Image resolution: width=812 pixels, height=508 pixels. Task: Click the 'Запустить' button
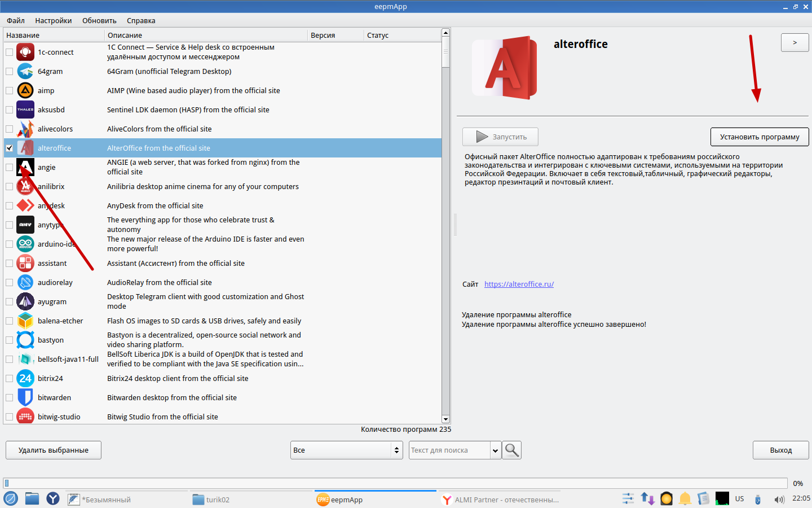[x=500, y=137]
